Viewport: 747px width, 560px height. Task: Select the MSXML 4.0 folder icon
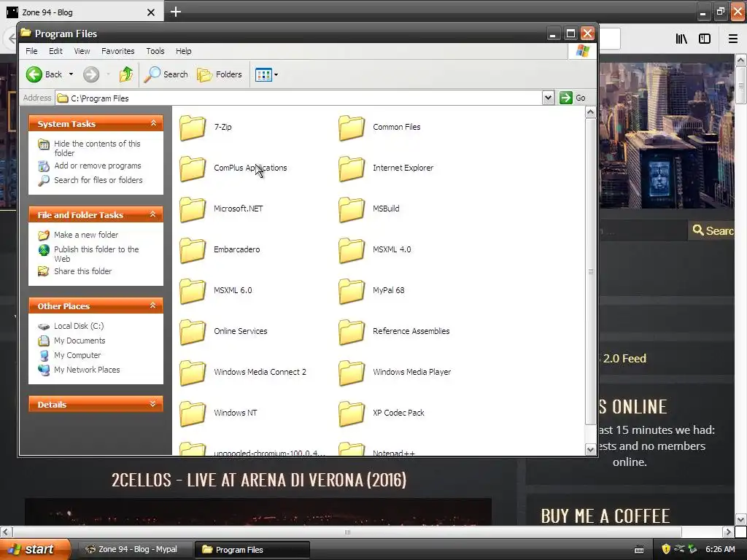pos(352,250)
